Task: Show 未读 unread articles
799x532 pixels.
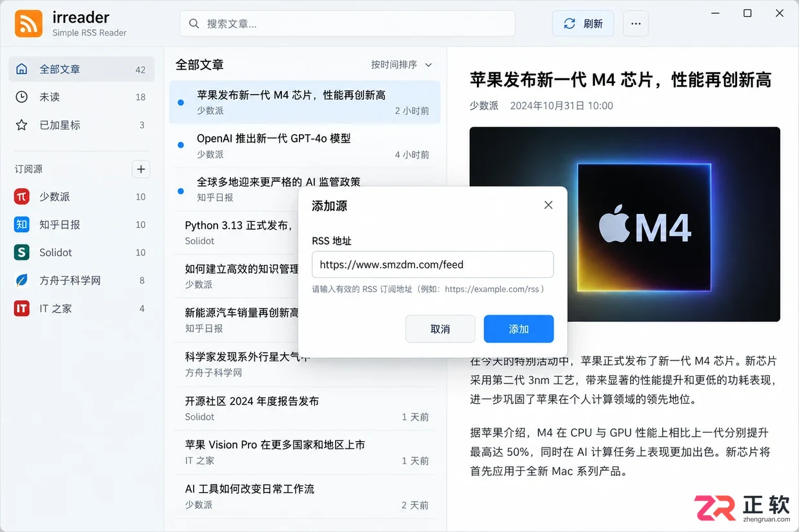Action: pyautogui.click(x=81, y=97)
